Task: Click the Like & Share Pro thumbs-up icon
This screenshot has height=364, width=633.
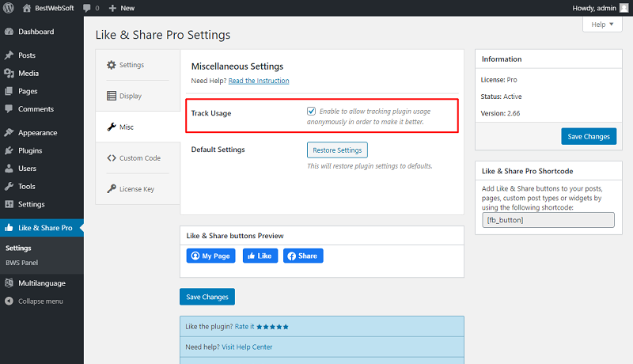Action: pos(9,228)
